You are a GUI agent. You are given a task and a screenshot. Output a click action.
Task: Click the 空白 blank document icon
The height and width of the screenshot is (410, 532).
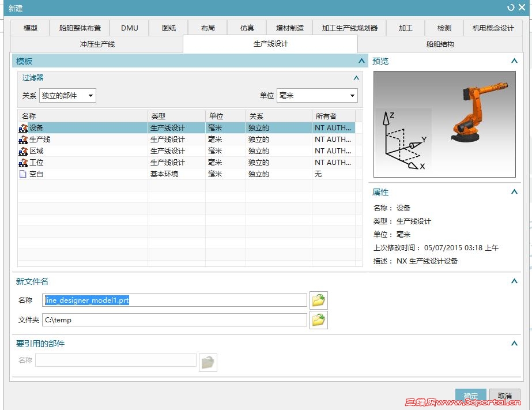22,174
